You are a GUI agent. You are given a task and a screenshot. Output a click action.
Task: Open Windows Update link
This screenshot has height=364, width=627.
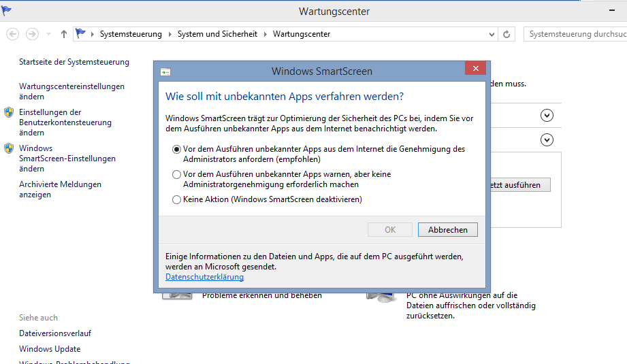click(50, 349)
